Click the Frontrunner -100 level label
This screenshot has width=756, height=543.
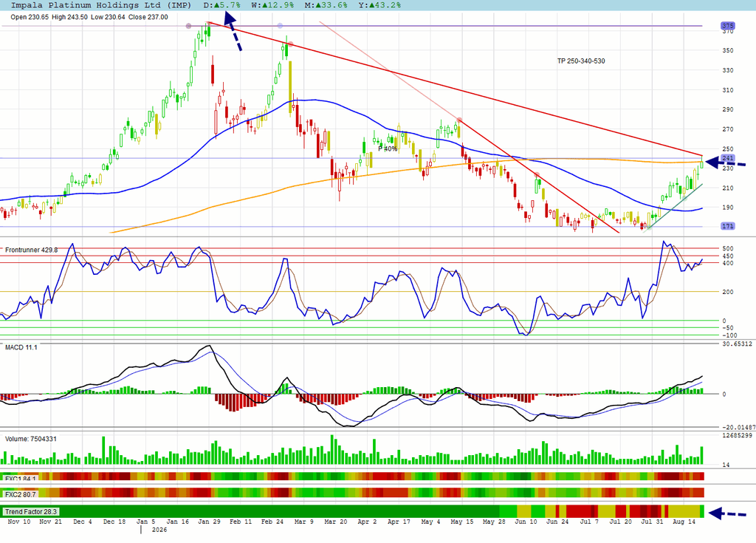click(729, 335)
